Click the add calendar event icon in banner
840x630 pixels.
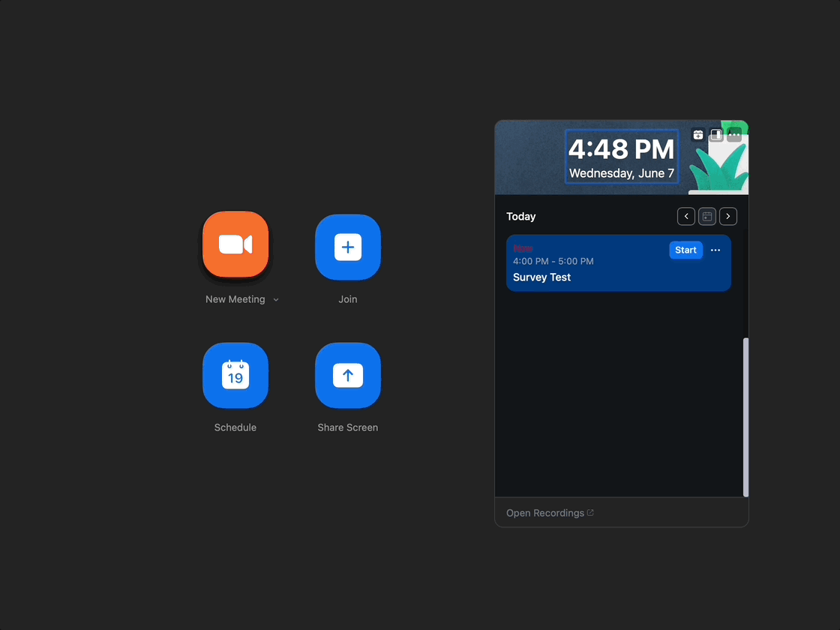coord(698,134)
